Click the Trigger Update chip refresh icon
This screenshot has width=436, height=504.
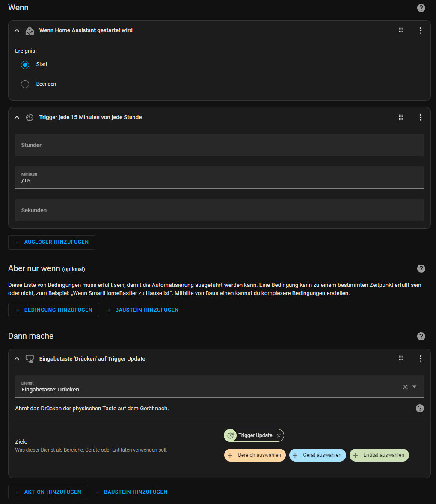tap(230, 435)
